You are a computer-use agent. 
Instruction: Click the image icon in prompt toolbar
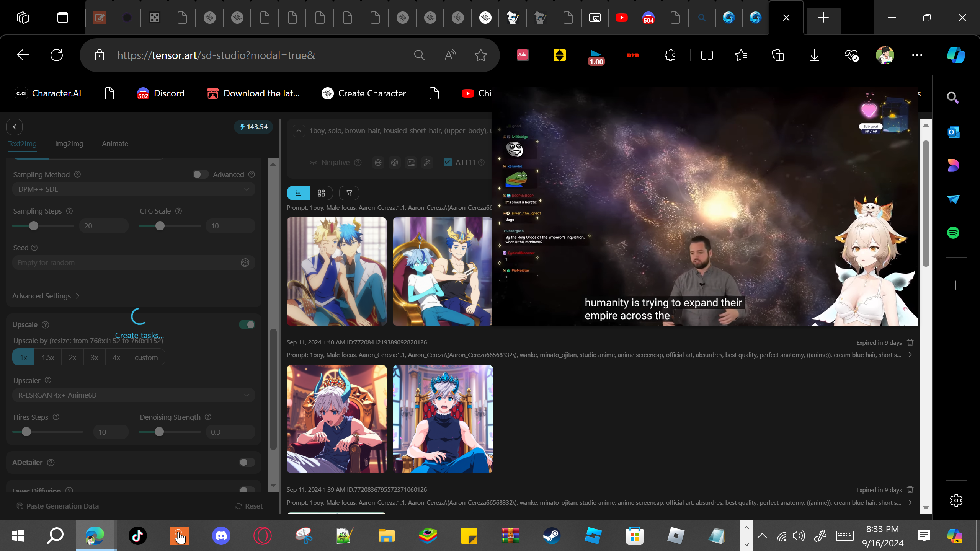pos(411,163)
